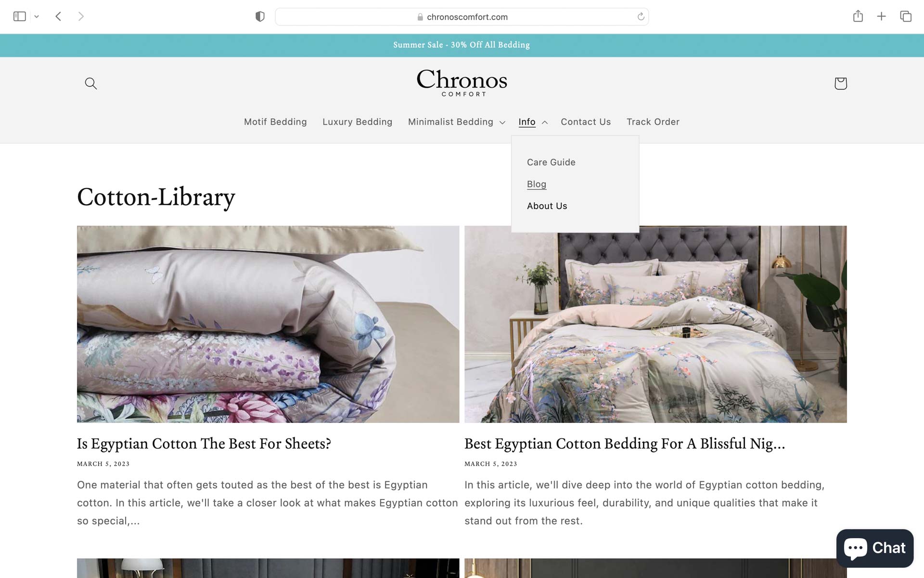
Task: Open article Is Egyptian Cotton The Best
Action: point(204,444)
